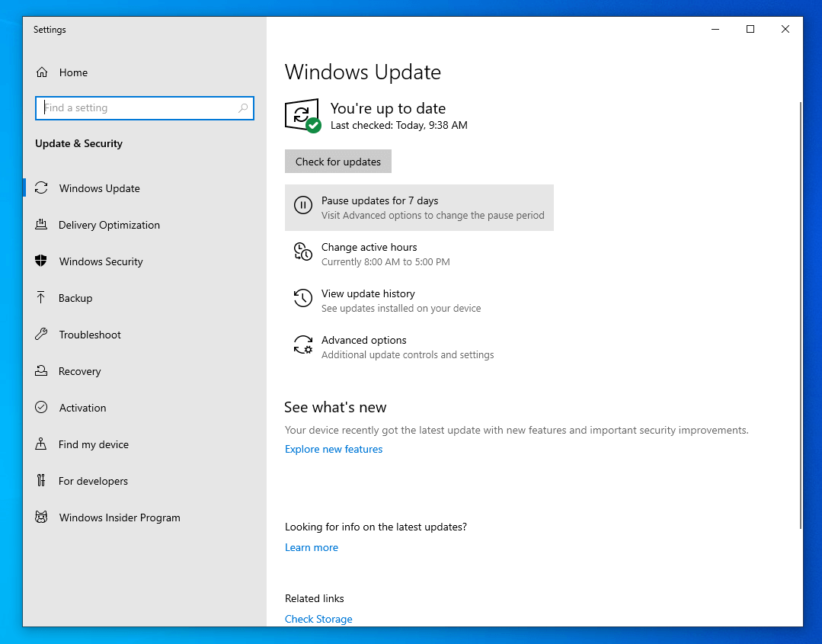Click the "You're up to date" status text
This screenshot has height=644, width=822.
click(388, 108)
